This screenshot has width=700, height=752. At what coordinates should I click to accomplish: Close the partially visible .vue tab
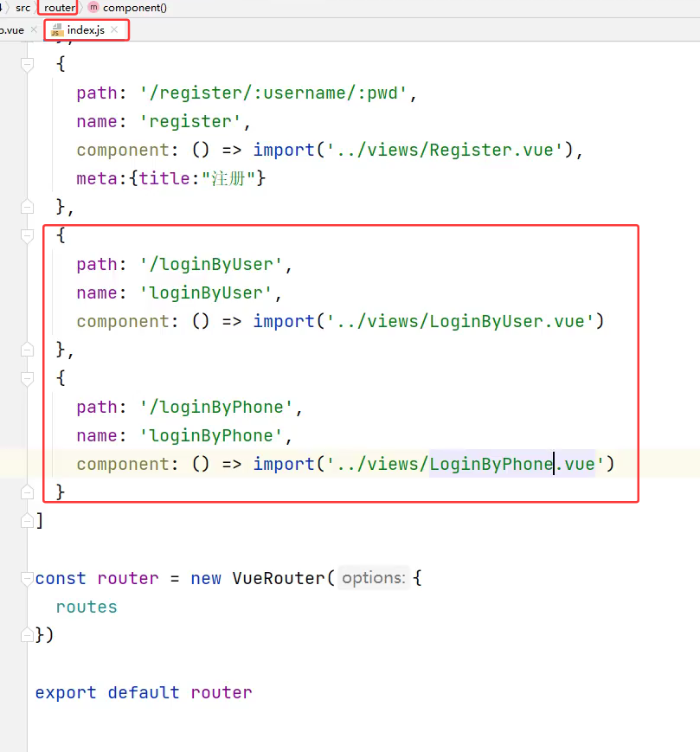pyautogui.click(x=34, y=29)
